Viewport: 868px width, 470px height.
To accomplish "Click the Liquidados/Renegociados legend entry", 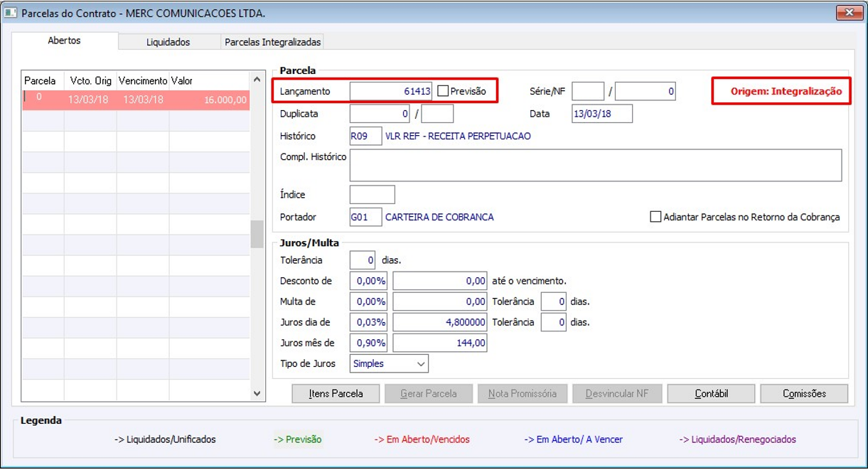I will [738, 439].
